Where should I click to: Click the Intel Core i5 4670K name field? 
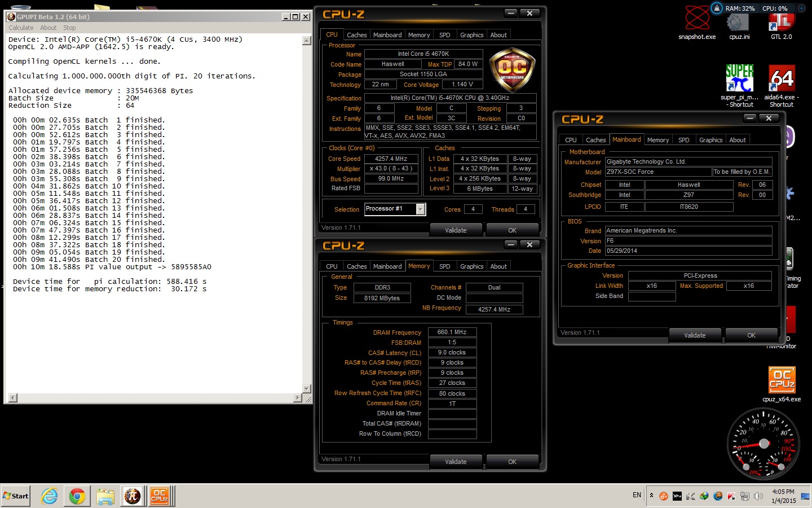[423, 54]
